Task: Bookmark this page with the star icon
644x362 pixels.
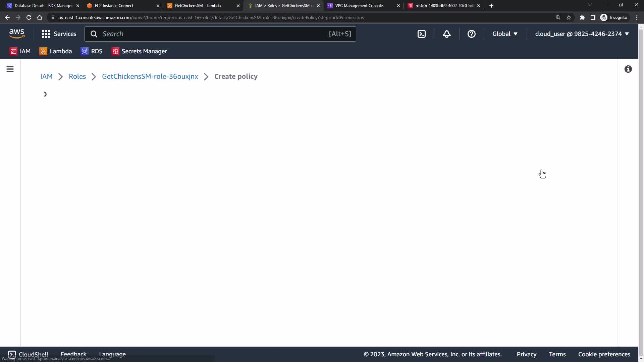Action: (x=569, y=17)
